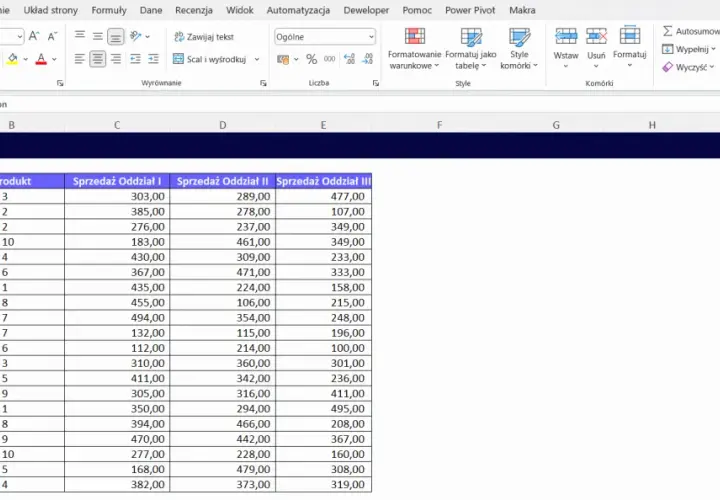Open Style komórki gallery
720x500 pixels.
[x=519, y=49]
